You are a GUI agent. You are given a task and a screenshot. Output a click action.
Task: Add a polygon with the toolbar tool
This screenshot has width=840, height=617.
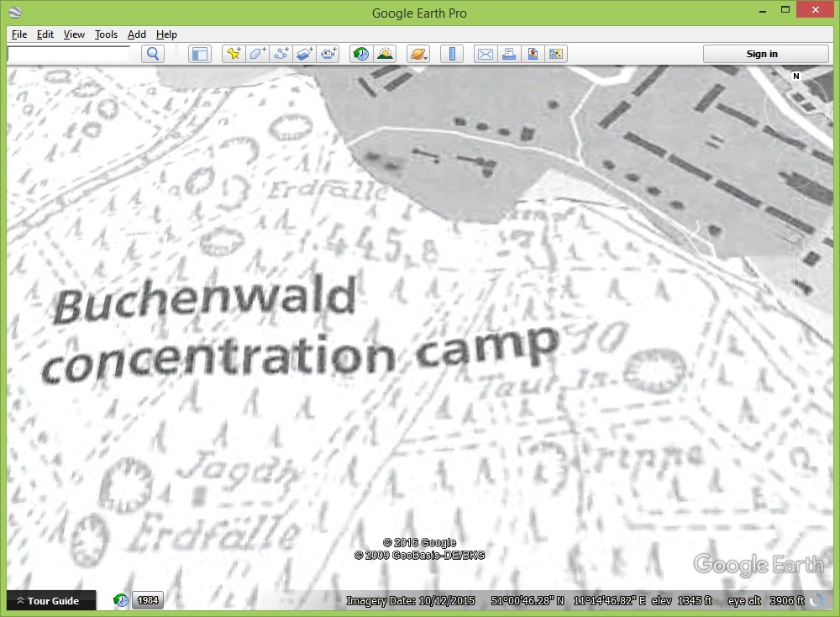point(257,54)
